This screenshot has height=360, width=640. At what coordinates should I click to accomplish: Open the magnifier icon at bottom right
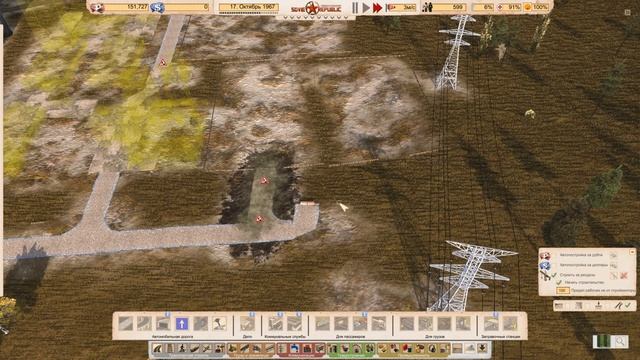point(620,341)
